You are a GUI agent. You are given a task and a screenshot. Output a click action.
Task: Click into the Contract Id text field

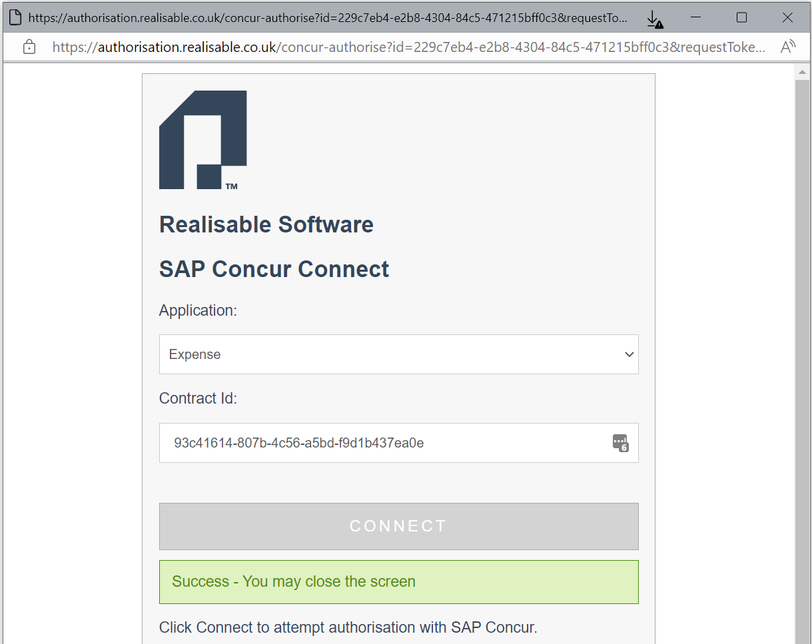coord(386,443)
